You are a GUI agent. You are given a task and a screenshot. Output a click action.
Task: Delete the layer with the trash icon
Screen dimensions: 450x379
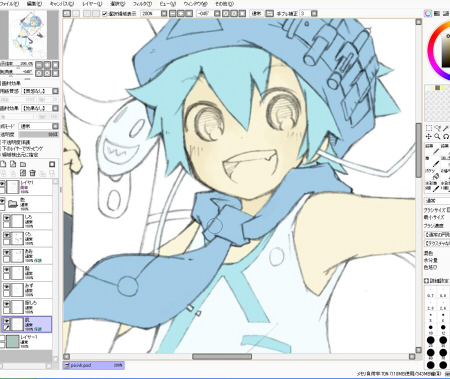[x=32, y=173]
